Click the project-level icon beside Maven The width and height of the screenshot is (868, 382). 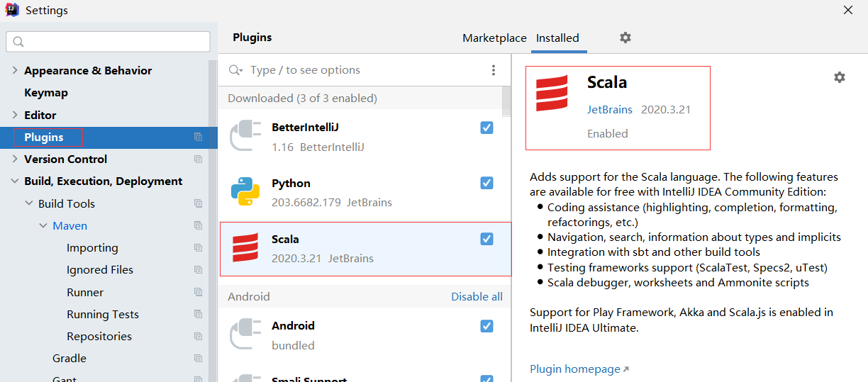[199, 225]
